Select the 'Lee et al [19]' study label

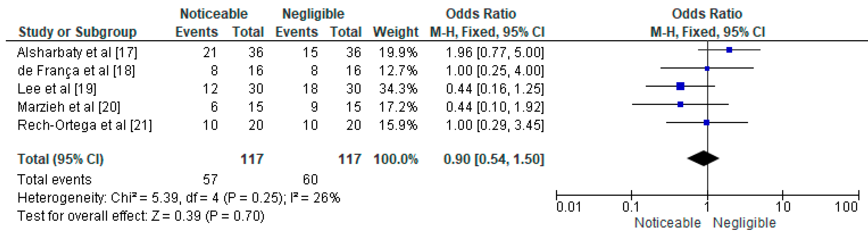[x=57, y=89]
